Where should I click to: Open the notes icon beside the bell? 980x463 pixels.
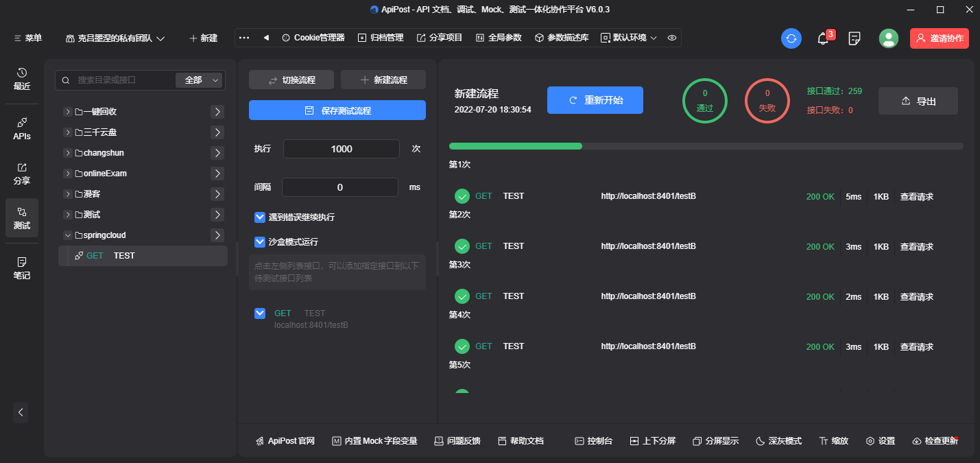pyautogui.click(x=854, y=38)
